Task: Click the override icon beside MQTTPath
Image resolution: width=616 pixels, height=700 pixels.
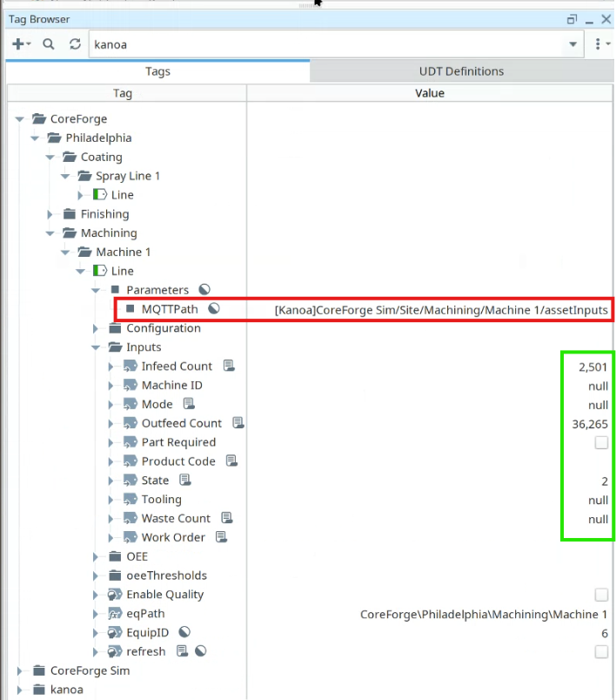Action: coord(214,308)
